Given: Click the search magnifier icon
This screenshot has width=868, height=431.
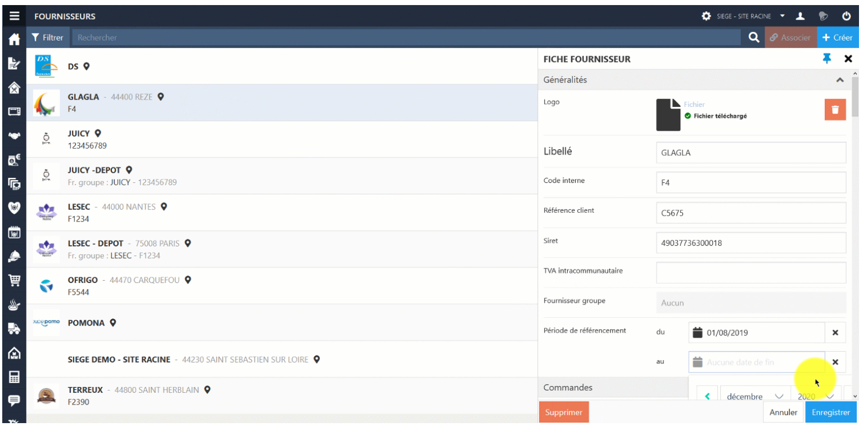Looking at the screenshot, I should (x=753, y=38).
